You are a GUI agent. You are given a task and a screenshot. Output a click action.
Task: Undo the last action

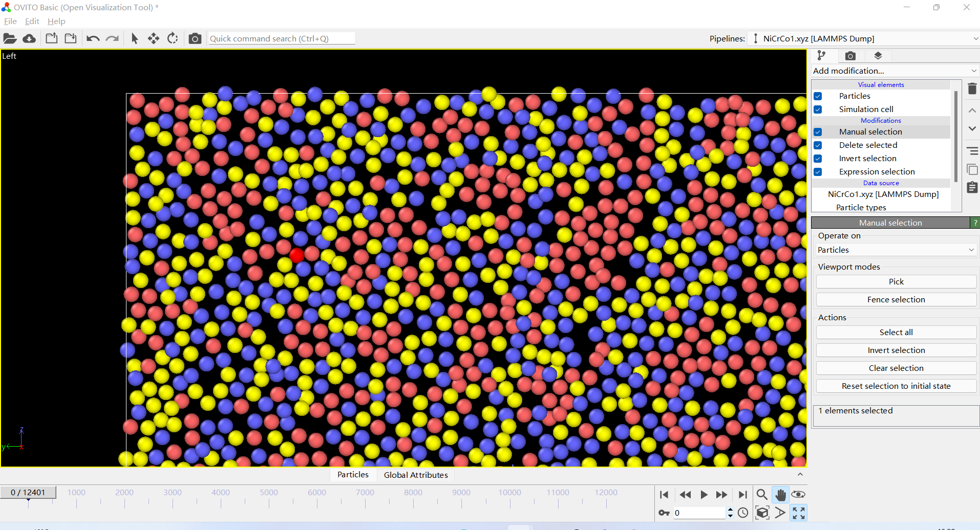(x=93, y=38)
